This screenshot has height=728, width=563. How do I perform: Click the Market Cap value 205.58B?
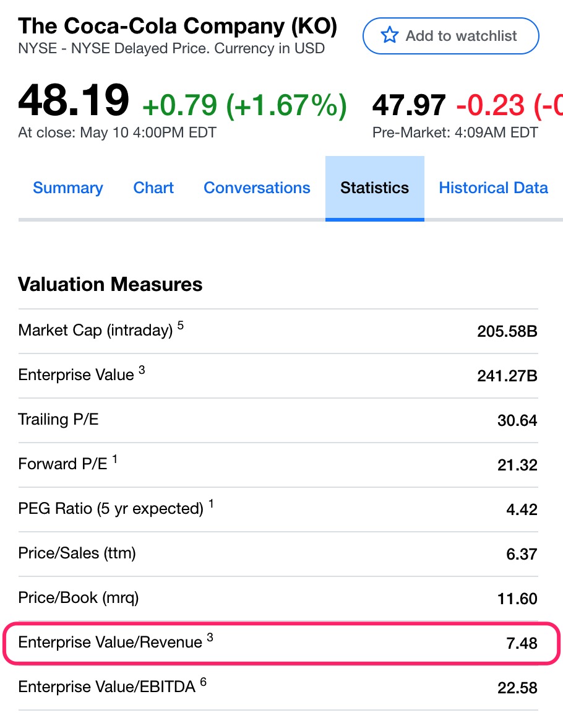[507, 331]
